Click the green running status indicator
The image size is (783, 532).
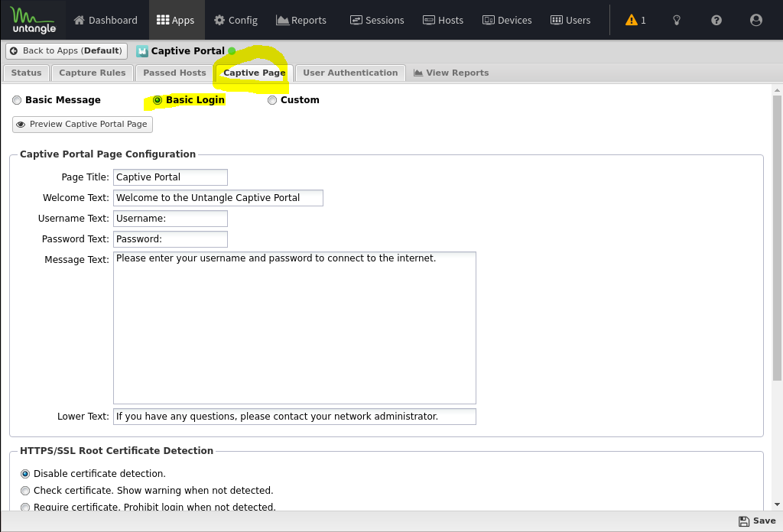tap(232, 51)
